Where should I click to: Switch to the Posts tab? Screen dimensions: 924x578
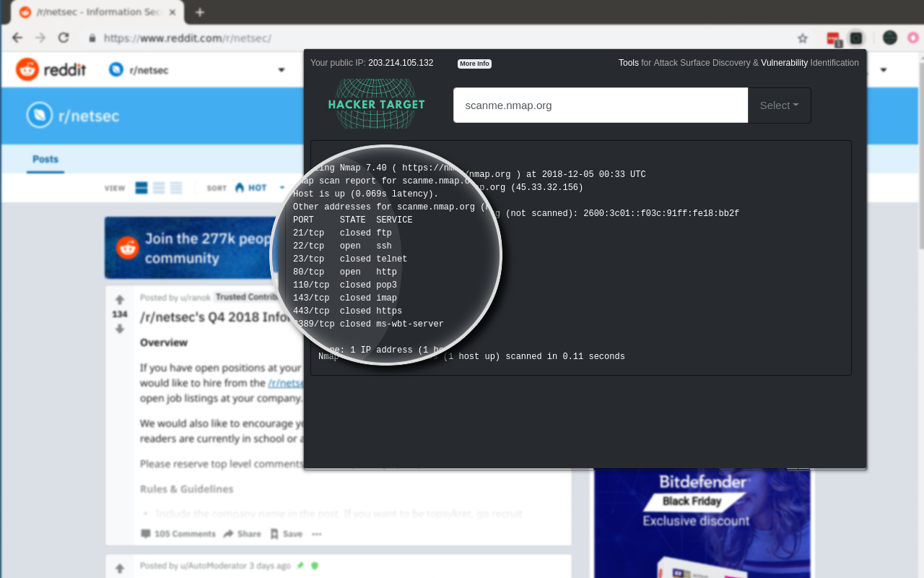pyautogui.click(x=45, y=160)
